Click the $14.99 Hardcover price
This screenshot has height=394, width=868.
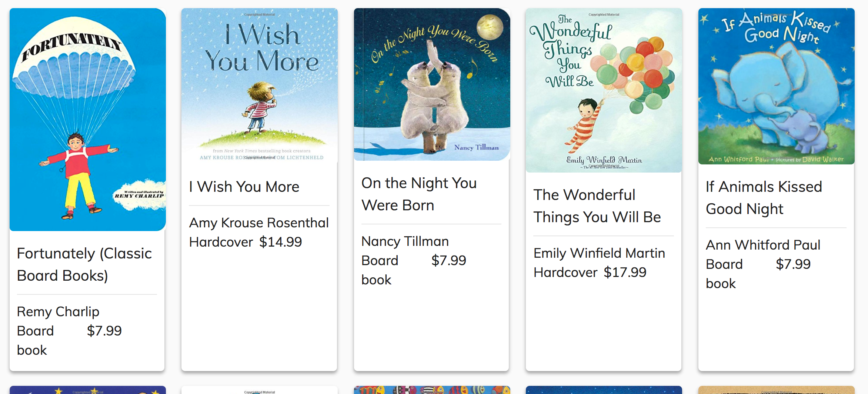tap(280, 242)
